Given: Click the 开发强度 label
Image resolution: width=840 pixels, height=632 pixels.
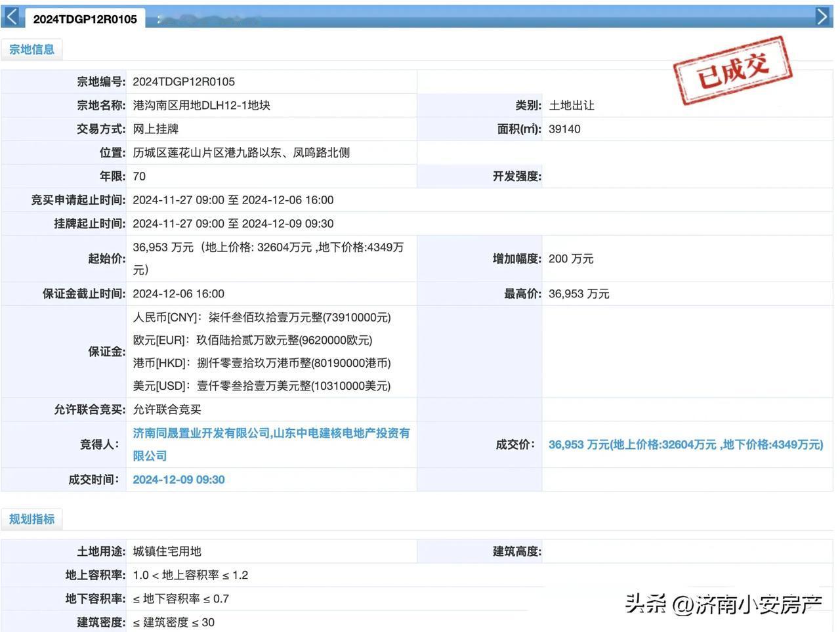Looking at the screenshot, I should (517, 176).
